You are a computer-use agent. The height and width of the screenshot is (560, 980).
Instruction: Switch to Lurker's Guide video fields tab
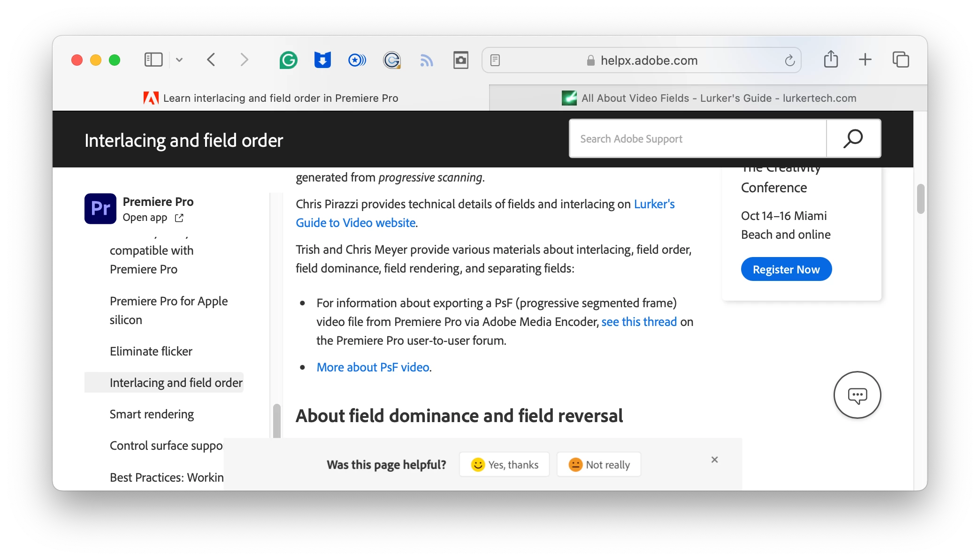(x=709, y=98)
